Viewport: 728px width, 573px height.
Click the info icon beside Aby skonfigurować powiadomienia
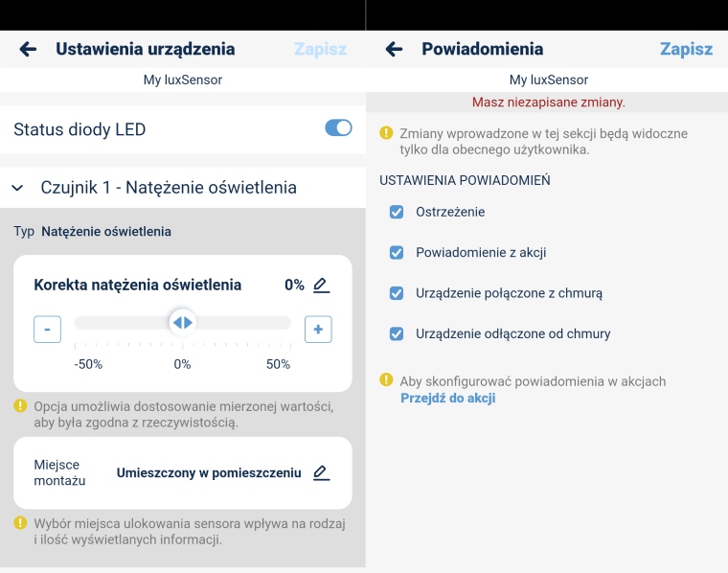click(x=387, y=380)
